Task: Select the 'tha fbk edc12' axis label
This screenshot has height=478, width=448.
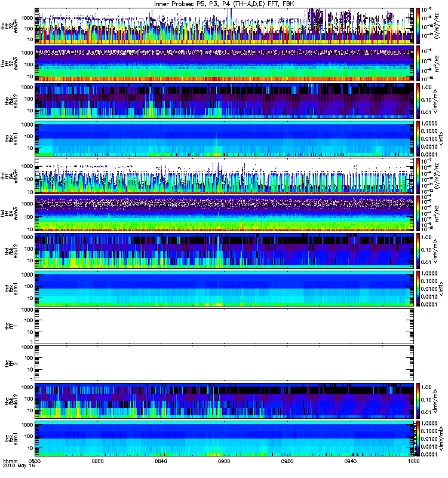Action: pos(11,101)
